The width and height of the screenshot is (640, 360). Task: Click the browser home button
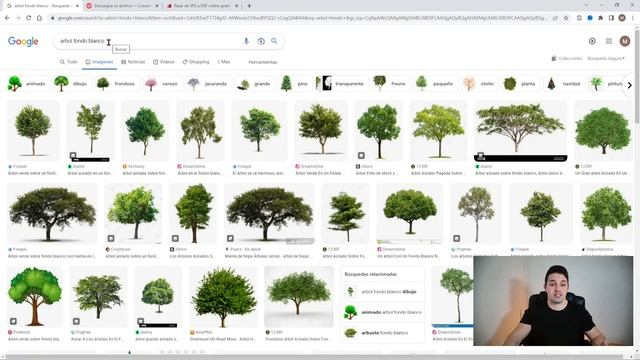[39, 18]
